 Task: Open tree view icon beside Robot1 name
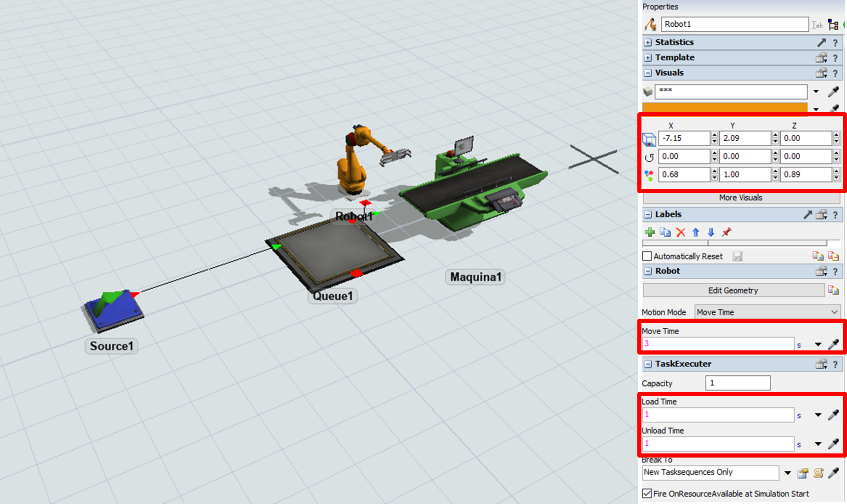coord(833,24)
